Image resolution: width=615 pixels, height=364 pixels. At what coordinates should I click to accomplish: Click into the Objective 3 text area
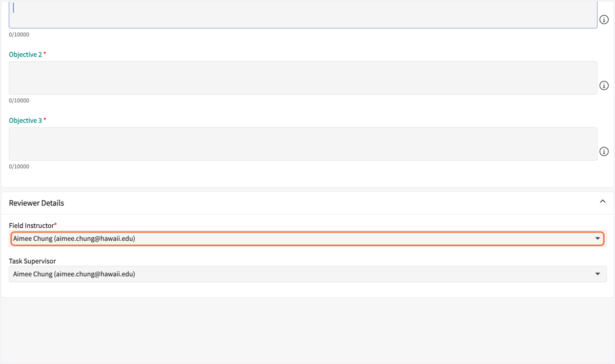(x=303, y=144)
